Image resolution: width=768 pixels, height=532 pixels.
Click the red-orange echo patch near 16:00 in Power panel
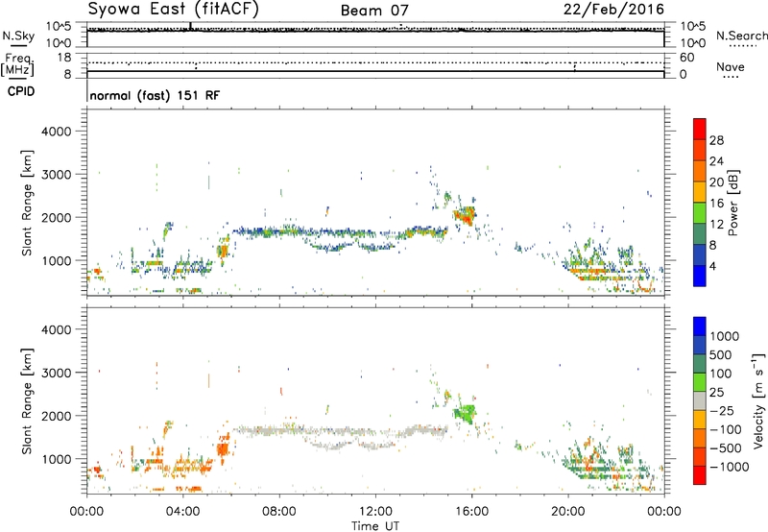[x=465, y=215]
